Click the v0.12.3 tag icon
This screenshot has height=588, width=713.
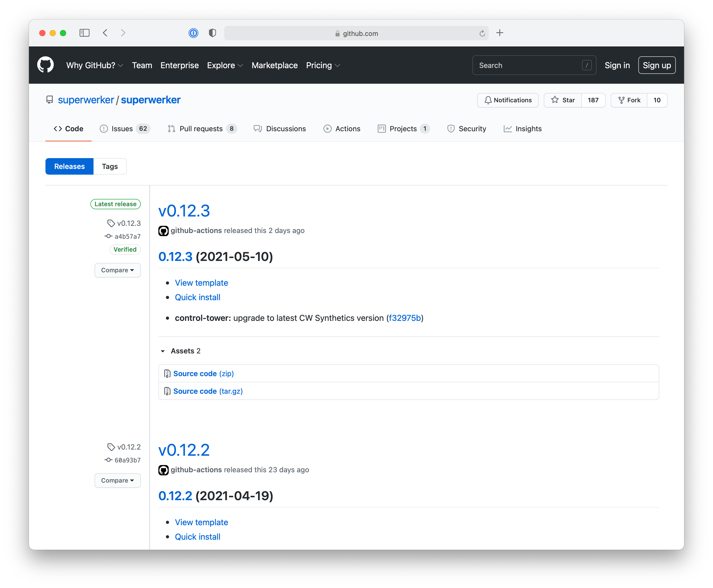pyautogui.click(x=111, y=223)
